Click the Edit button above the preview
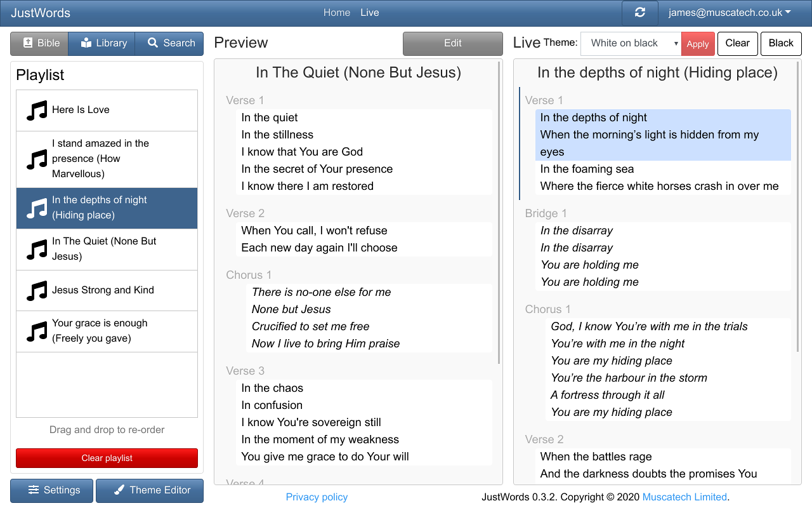Screen dimensions: 812x508 pyautogui.click(x=452, y=43)
